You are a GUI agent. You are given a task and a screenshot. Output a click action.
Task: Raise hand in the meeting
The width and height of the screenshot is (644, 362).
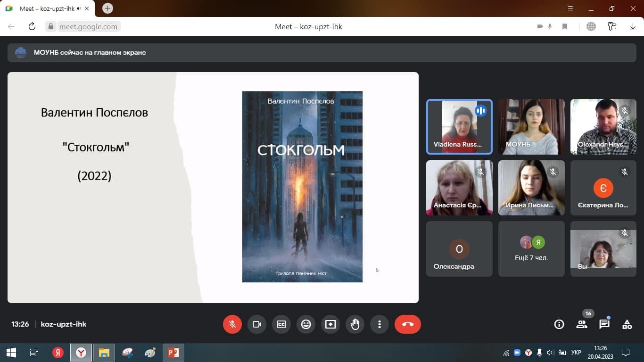point(355,324)
